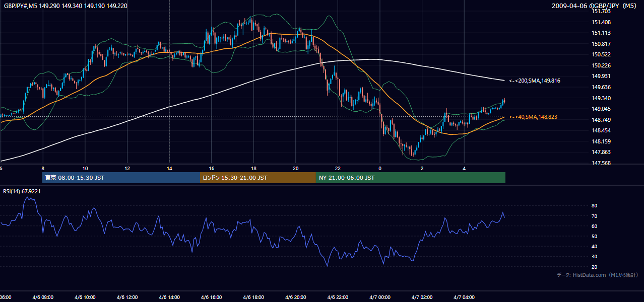
Task: Select the ロンドン 15:30-21:00 JST session bar
Action: (258, 178)
